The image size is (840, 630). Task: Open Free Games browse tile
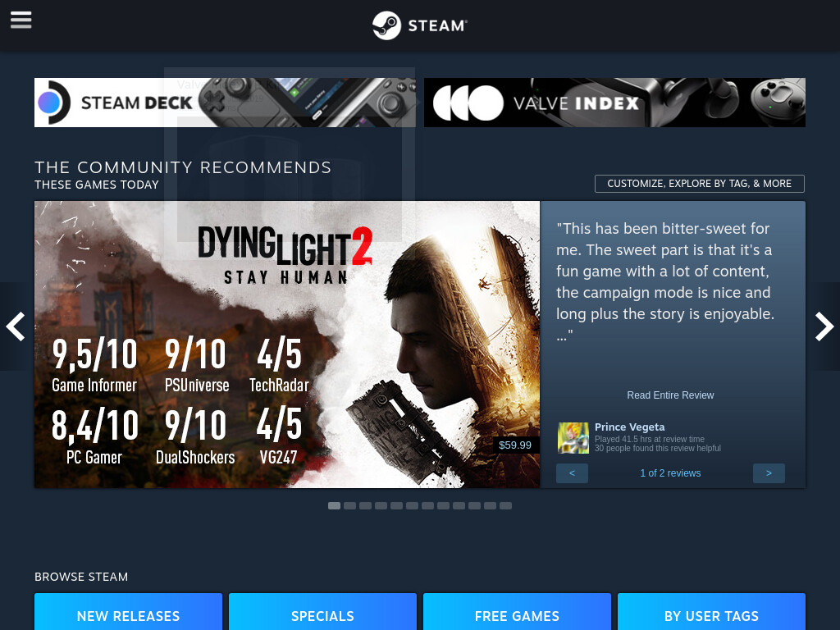point(517,612)
